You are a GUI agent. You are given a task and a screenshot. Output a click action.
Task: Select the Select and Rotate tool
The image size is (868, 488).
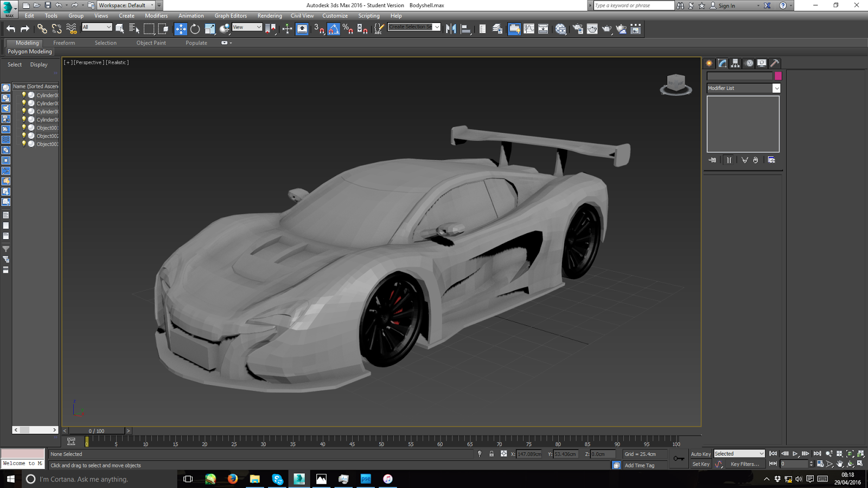pyautogui.click(x=195, y=29)
